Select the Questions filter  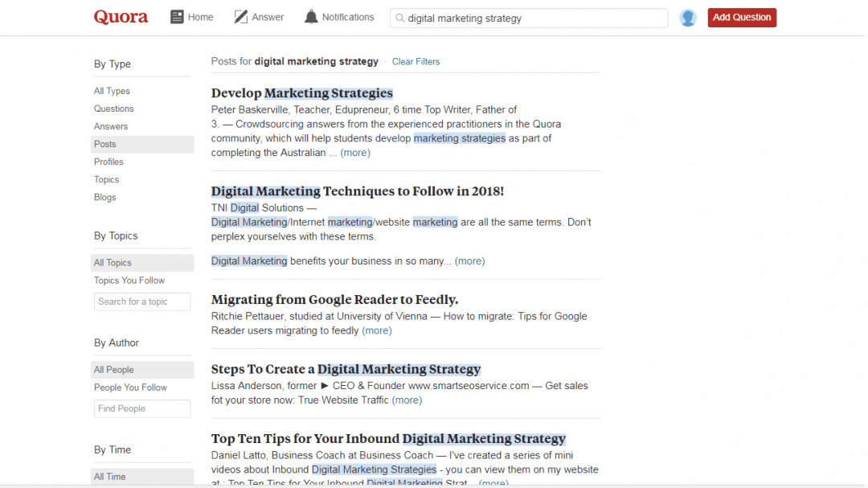[x=113, y=109]
